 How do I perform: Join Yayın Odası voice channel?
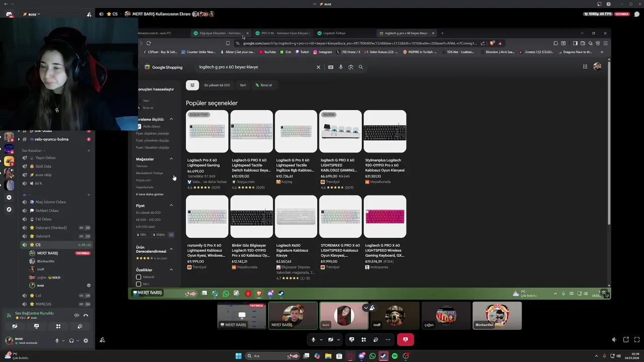[55, 157]
